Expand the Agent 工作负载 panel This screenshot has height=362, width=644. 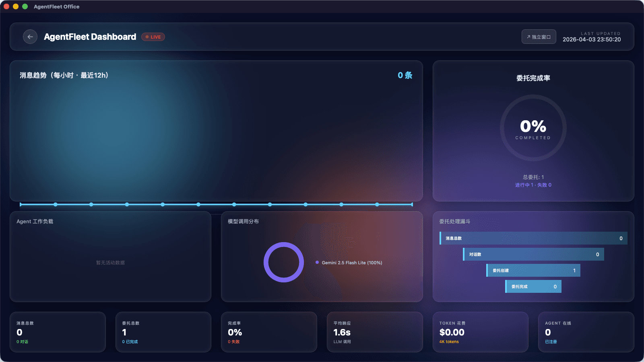pyautogui.click(x=111, y=257)
